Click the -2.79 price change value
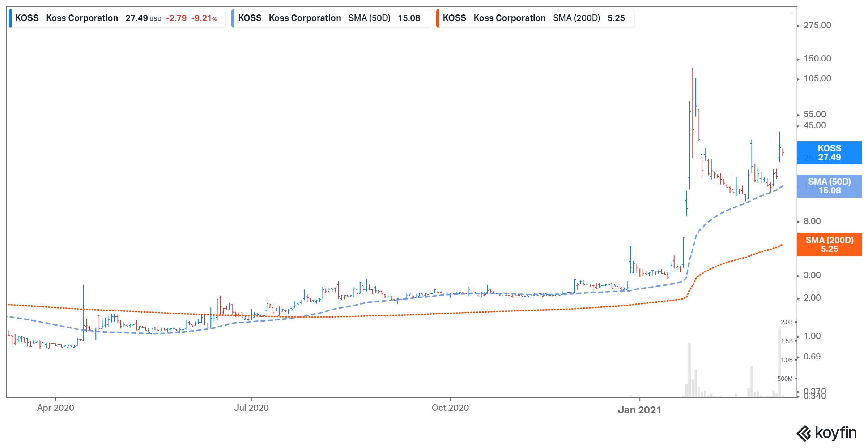Viewport: 868px width, 448px height. click(176, 18)
